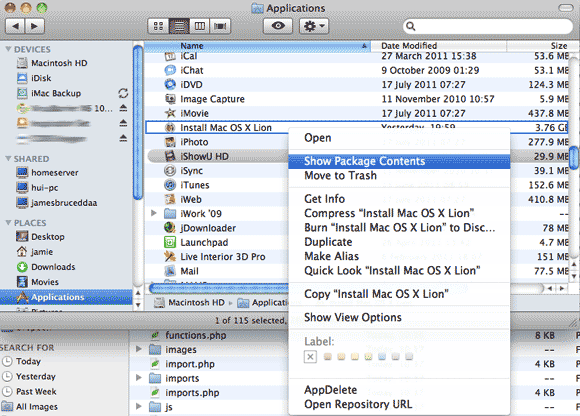This screenshot has height=416, width=580.
Task: Collapse the DEVICES sidebar section
Action: coord(8,49)
